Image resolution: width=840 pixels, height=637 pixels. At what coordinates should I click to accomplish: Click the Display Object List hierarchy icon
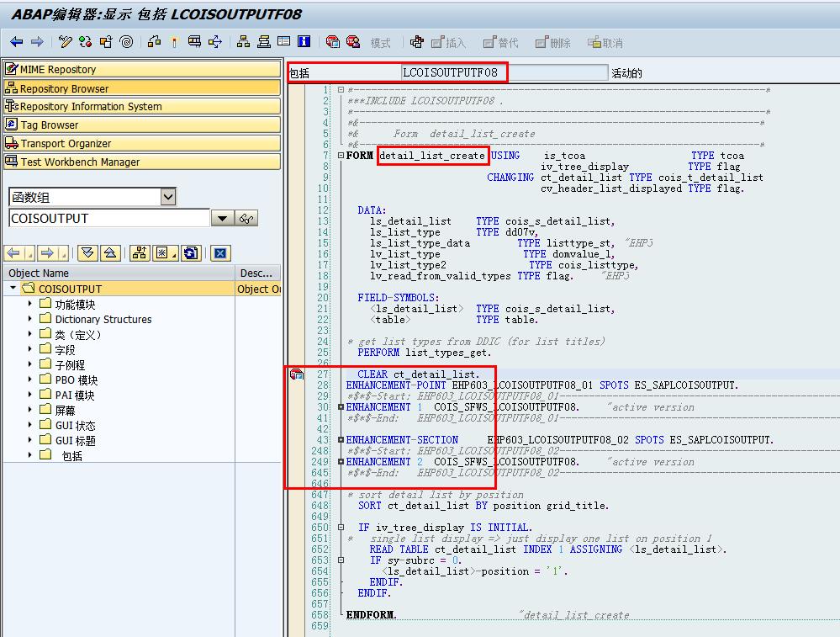click(243, 42)
